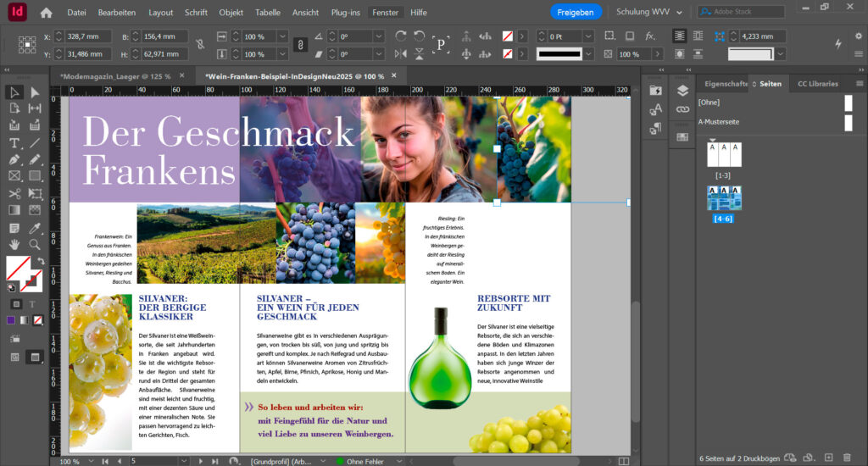
Task: Click the trash icon in Seiten panel
Action: (847, 458)
